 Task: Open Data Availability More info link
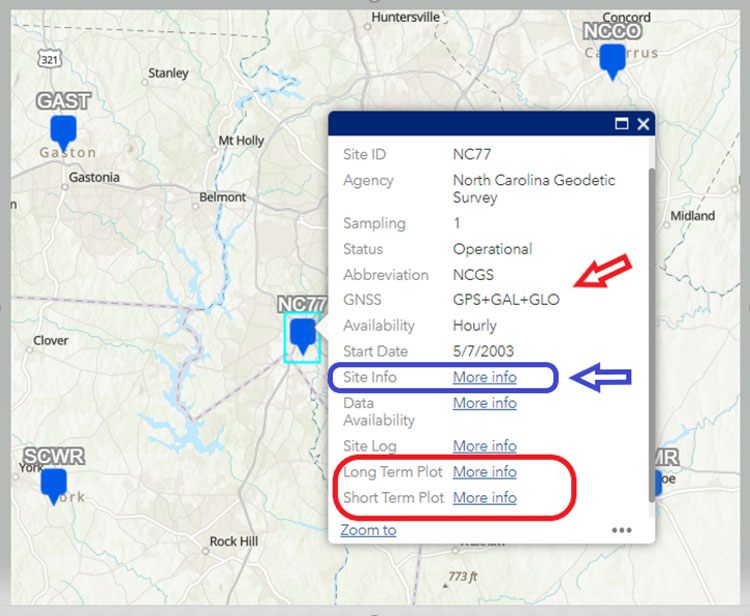coord(484,403)
